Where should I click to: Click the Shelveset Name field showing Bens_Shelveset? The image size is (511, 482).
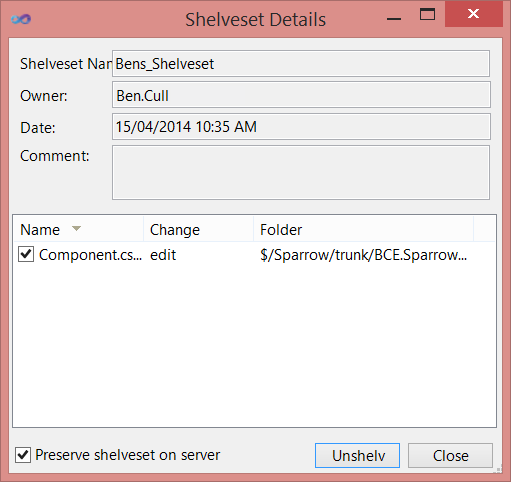(301, 63)
